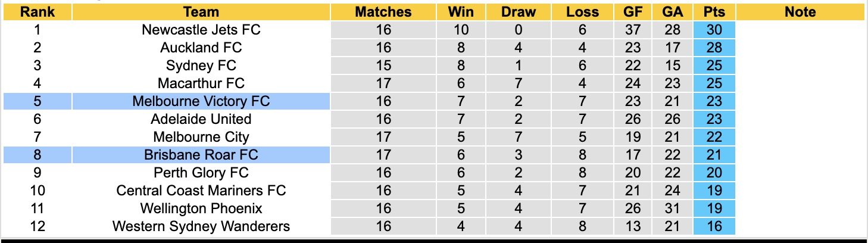The image size is (868, 243).
Task: Click Wellington Phoenix team name
Action: click(201, 208)
